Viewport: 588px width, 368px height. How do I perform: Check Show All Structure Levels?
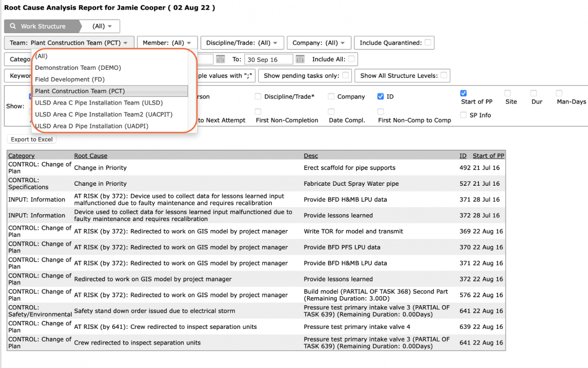point(444,75)
